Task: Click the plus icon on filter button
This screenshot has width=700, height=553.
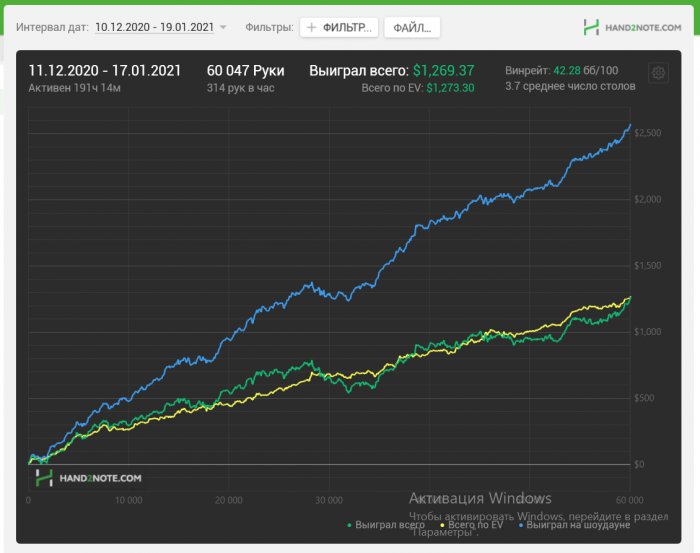Action: tap(312, 28)
